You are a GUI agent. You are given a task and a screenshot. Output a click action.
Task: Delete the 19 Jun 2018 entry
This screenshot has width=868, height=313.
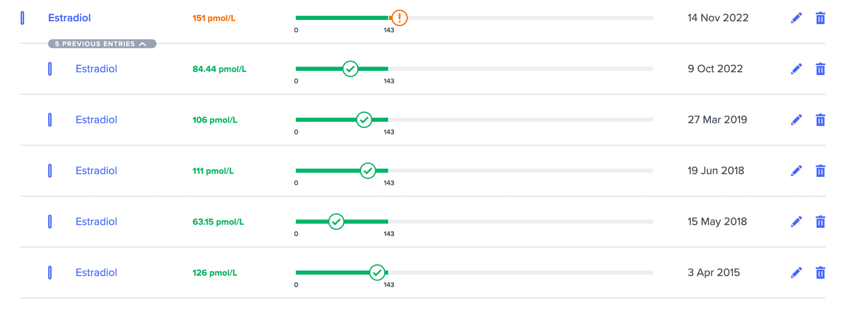click(821, 170)
